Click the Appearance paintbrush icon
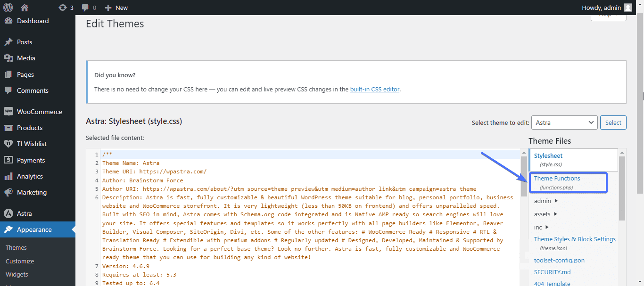 click(8, 229)
